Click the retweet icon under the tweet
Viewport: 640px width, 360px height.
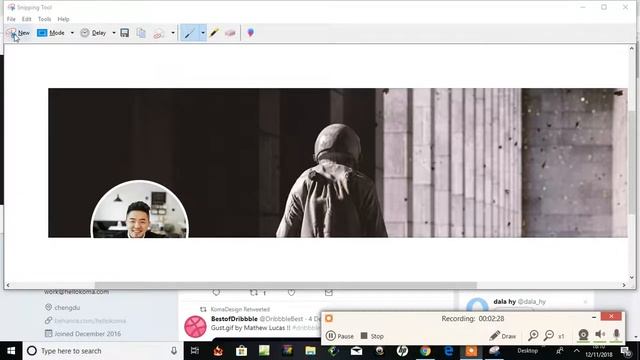point(254,293)
